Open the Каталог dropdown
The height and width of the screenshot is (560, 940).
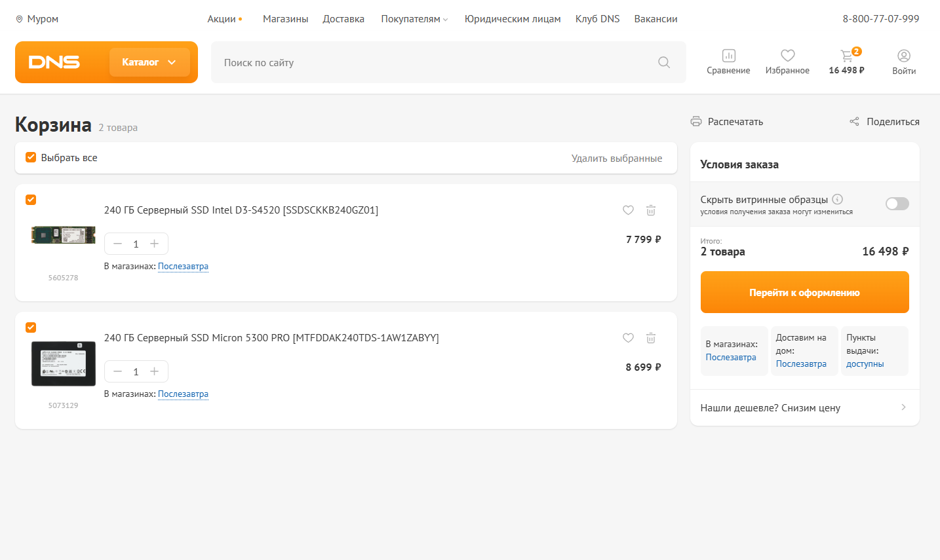point(149,62)
